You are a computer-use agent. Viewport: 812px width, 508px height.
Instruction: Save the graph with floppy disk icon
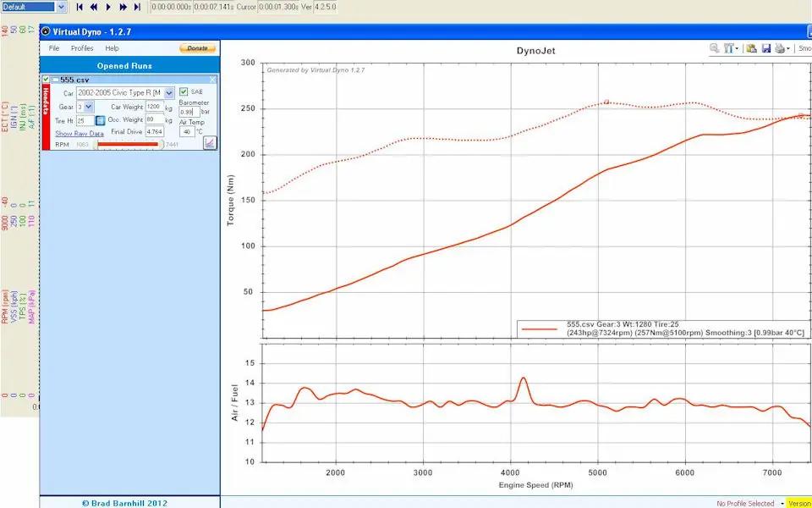[x=766, y=48]
